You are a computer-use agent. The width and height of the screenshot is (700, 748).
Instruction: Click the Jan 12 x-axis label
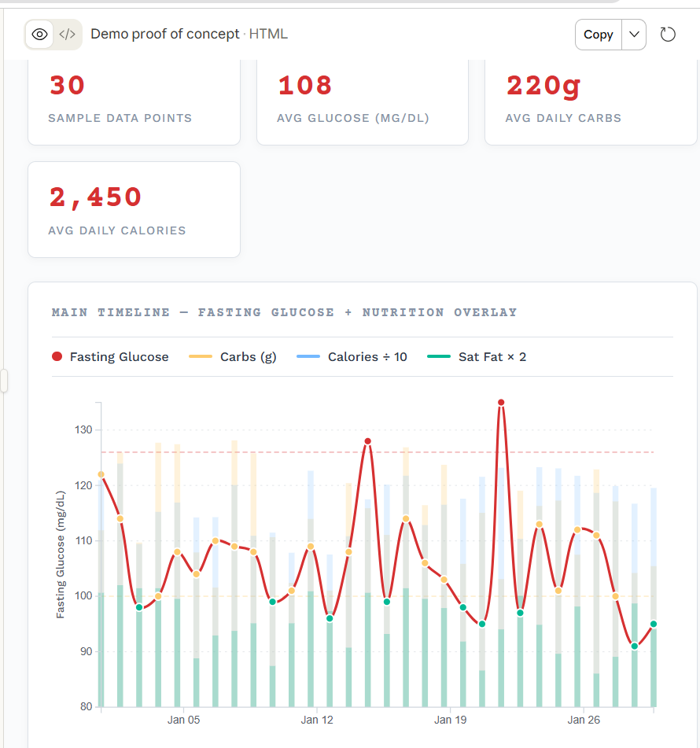coord(317,720)
